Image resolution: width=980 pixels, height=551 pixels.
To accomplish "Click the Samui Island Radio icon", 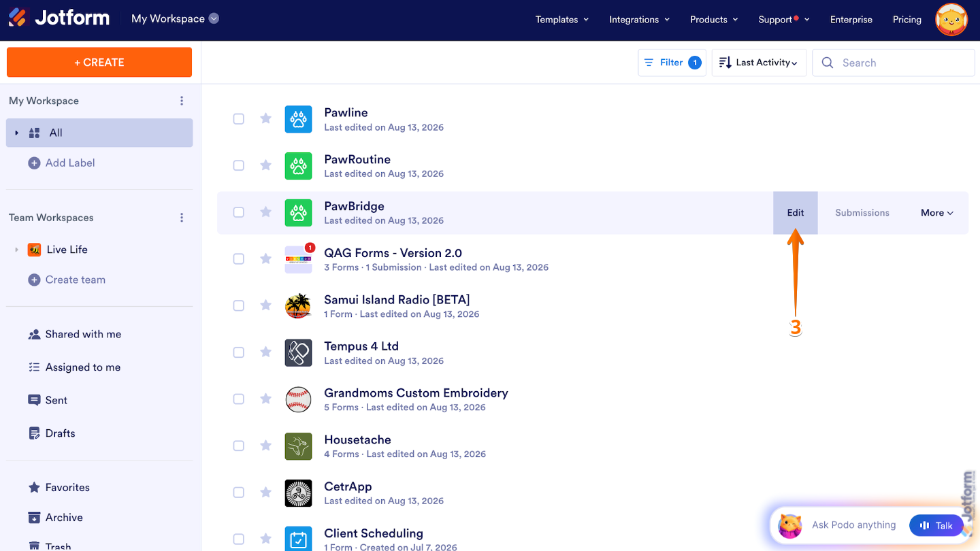I will pos(298,306).
